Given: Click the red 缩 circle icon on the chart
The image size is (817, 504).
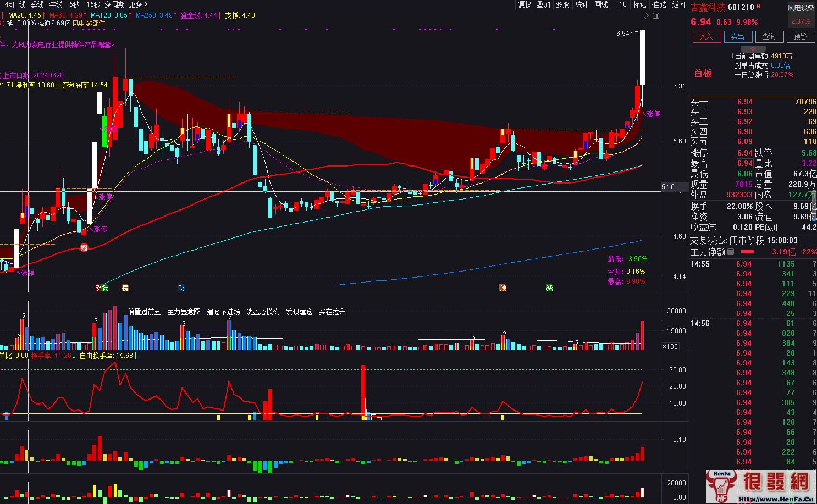Looking at the screenshot, I should [84, 248].
